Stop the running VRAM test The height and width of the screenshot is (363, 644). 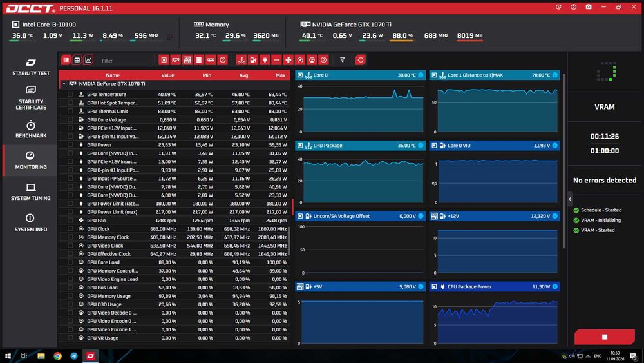(605, 337)
